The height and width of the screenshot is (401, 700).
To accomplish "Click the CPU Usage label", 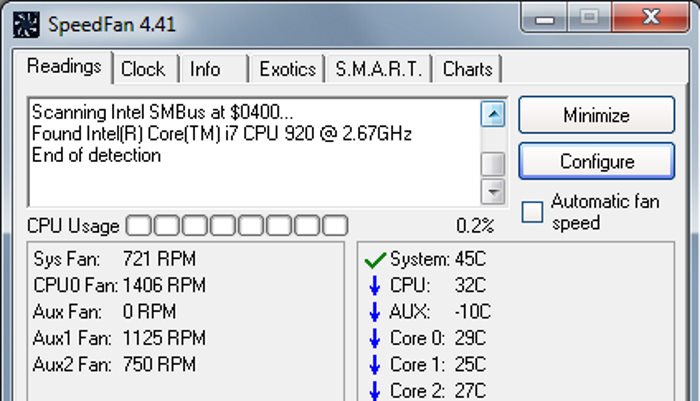I will point(73,226).
